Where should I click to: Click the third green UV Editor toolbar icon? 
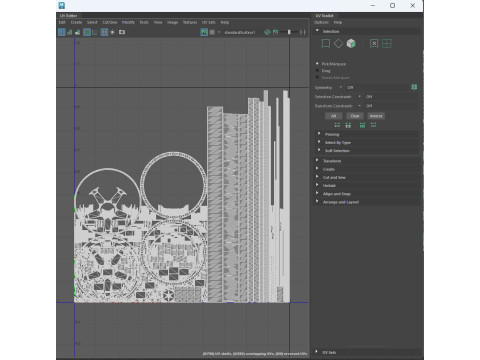tap(78, 32)
